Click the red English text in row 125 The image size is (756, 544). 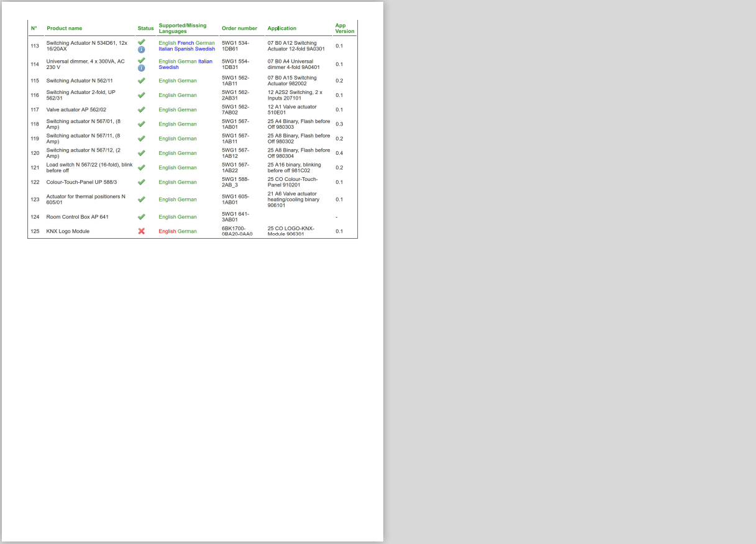(x=167, y=231)
